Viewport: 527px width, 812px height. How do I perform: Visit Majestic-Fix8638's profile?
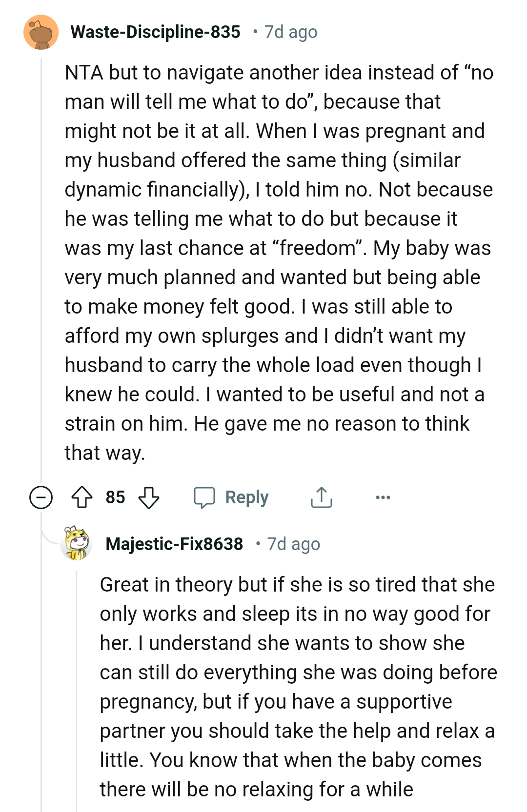click(175, 544)
